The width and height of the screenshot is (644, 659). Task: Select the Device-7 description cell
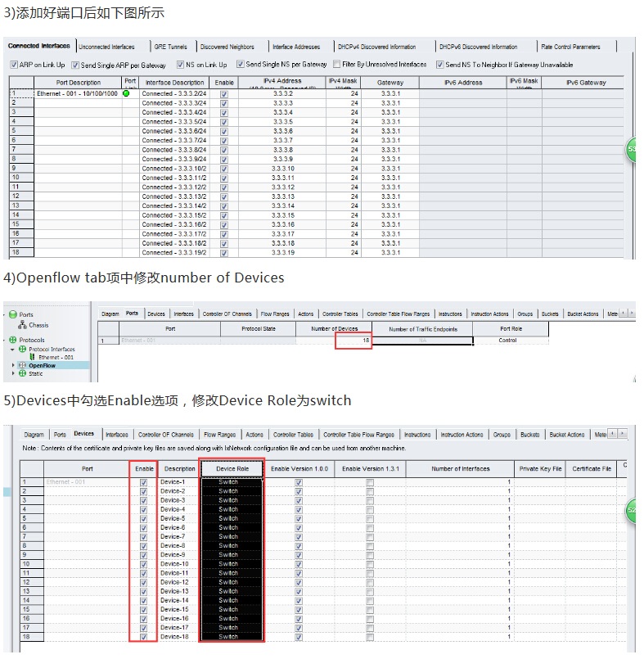coord(178,536)
